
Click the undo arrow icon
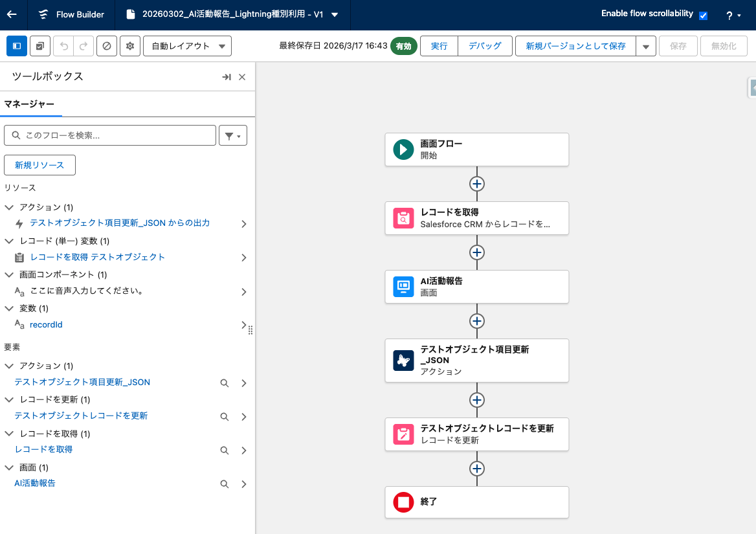click(63, 46)
